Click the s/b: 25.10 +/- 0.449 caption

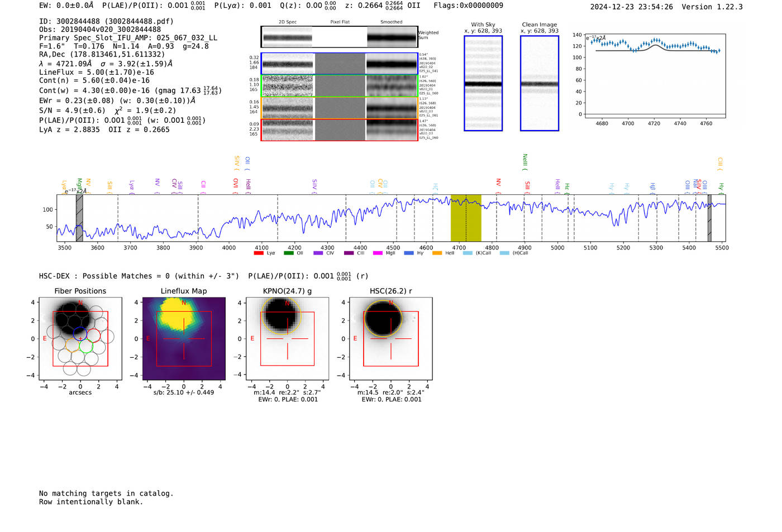pyautogui.click(x=184, y=392)
